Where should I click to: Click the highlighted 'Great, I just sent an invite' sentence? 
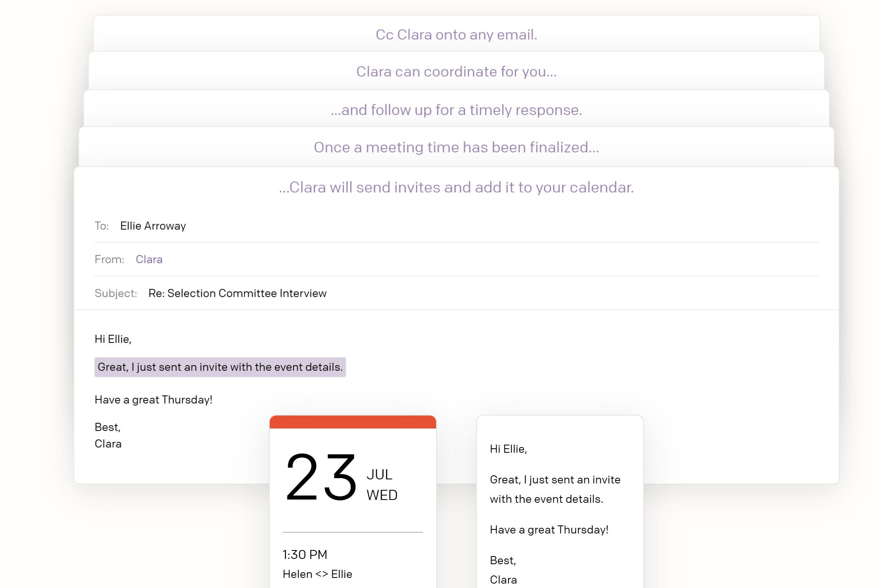(x=220, y=367)
